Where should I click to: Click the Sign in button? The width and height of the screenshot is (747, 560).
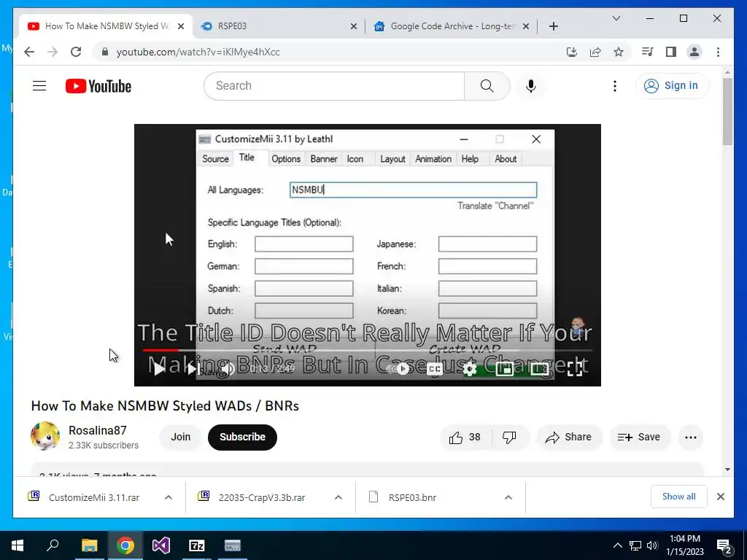pyautogui.click(x=672, y=86)
